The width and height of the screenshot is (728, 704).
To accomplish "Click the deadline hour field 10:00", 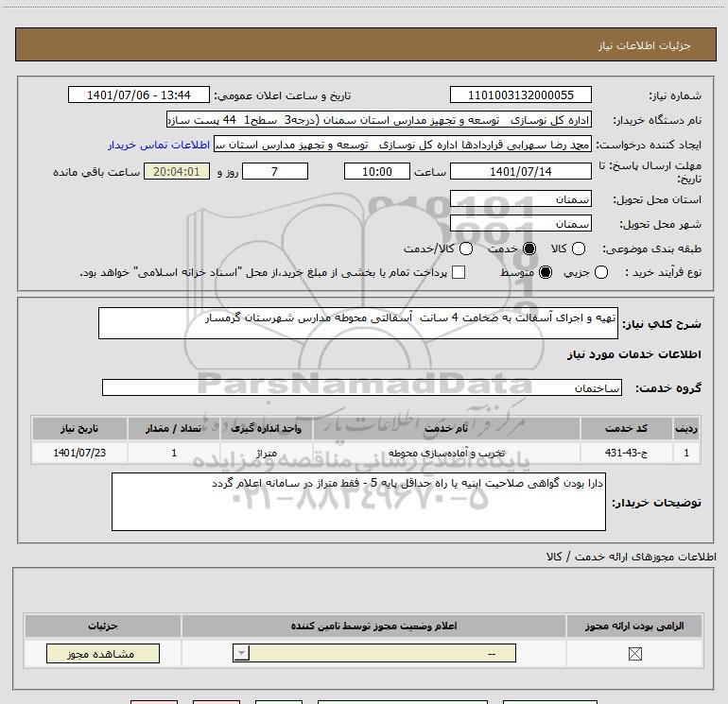I will 377,171.
